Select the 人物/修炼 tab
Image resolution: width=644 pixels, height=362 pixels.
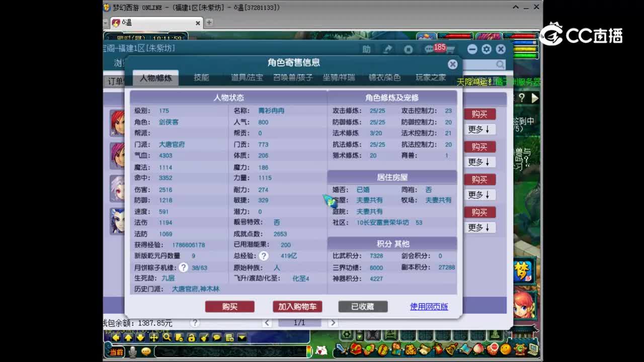click(156, 78)
